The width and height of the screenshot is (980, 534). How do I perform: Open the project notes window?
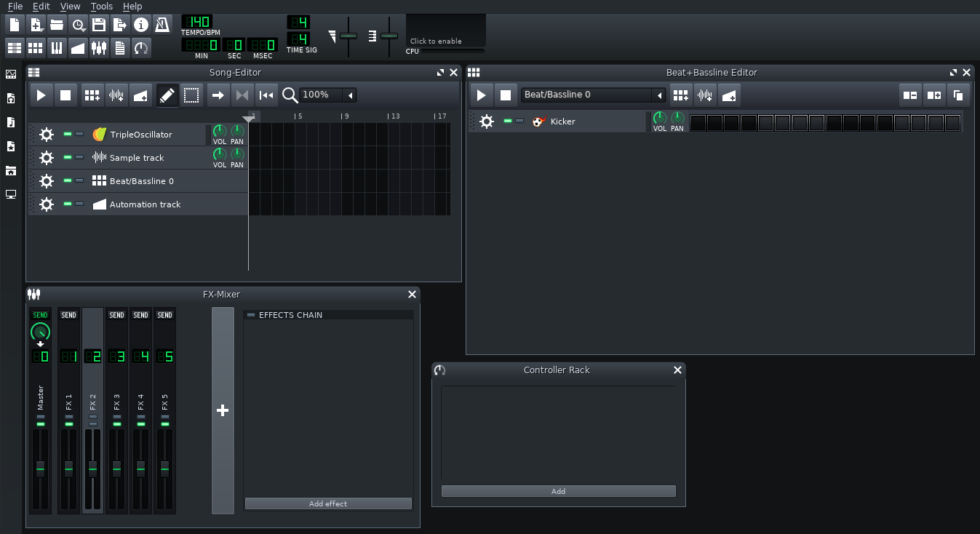point(120,48)
